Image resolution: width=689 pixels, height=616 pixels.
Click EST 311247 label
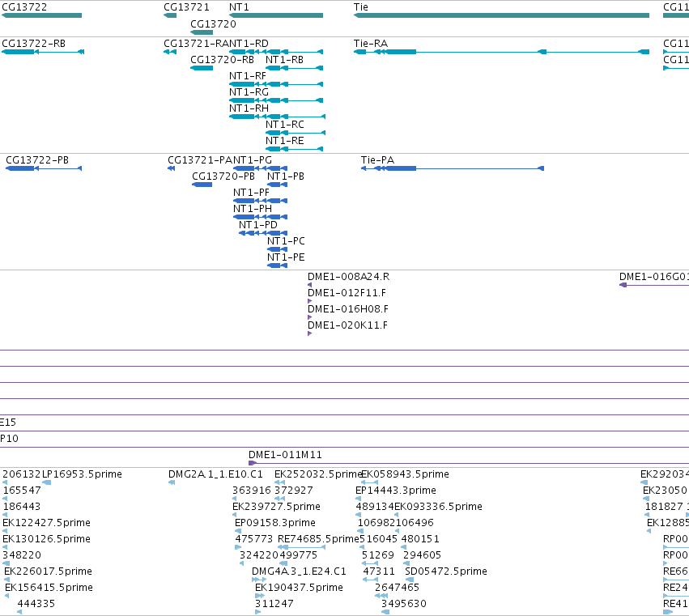tap(274, 604)
